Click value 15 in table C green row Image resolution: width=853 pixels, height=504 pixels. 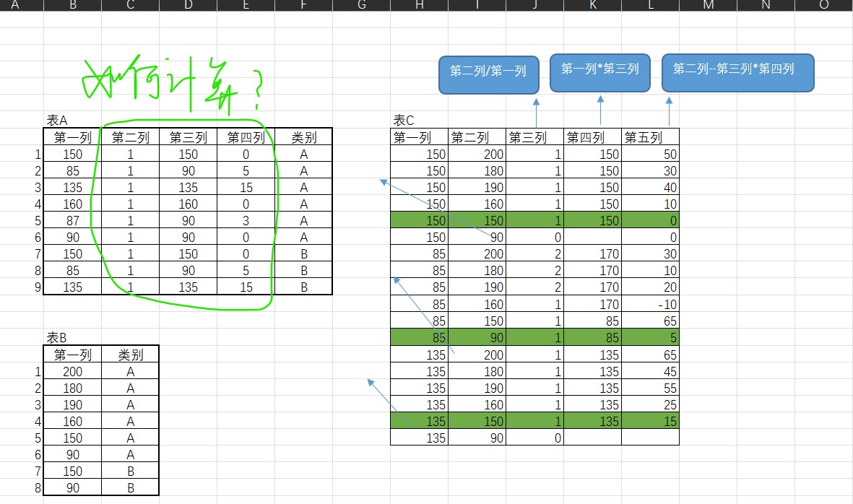[651, 421]
